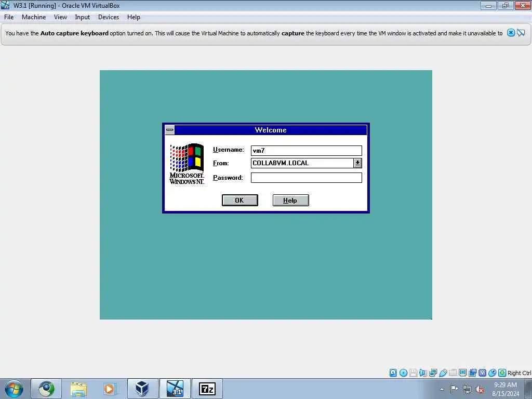This screenshot has width=532, height=399.
Task: Click the Username label
Action: coord(229,150)
